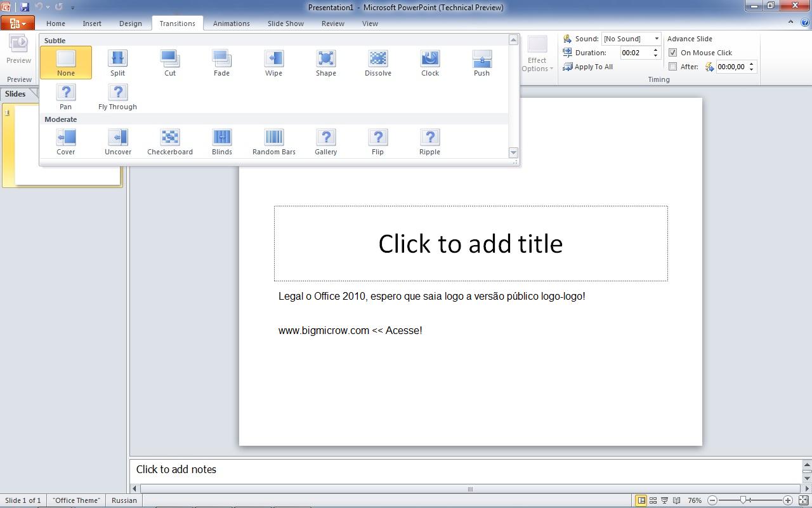
Task: Apply the Clock transition
Action: pos(430,62)
